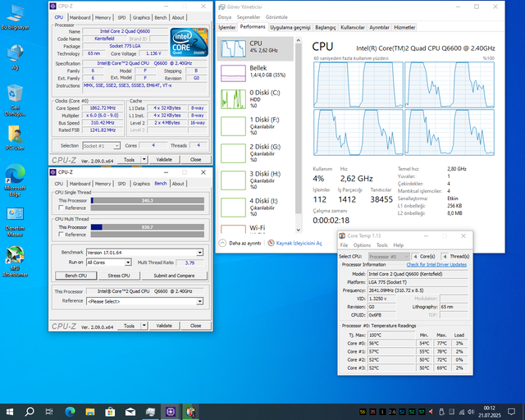This screenshot has width=525, height=420.
Task: Click Check for Intel Driver Updates link
Action: [436, 265]
